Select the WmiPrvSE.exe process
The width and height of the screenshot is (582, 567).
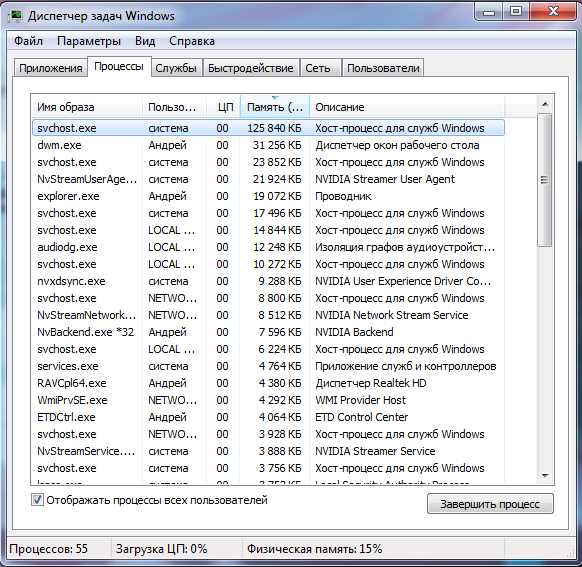pos(268,400)
